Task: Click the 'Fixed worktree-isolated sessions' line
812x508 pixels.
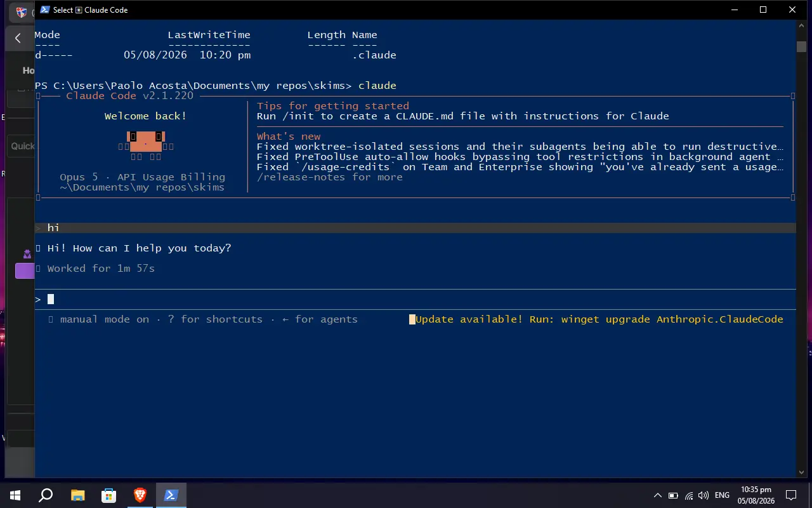Action: (520, 147)
